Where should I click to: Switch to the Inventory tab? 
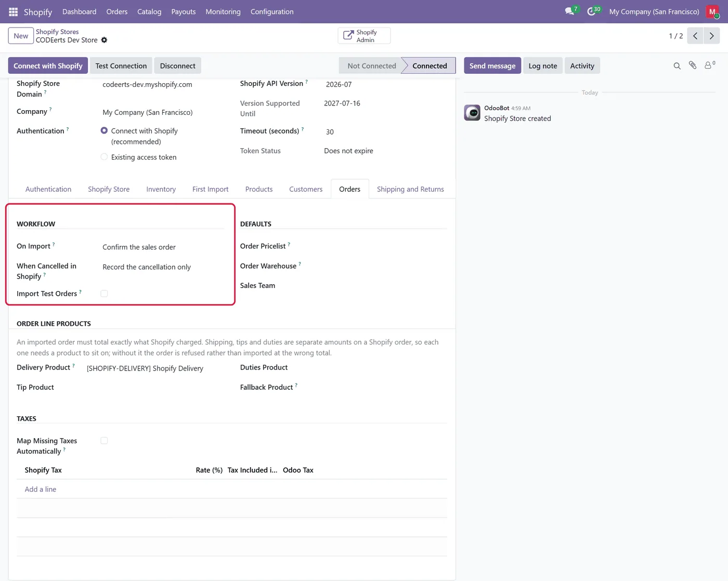point(161,189)
